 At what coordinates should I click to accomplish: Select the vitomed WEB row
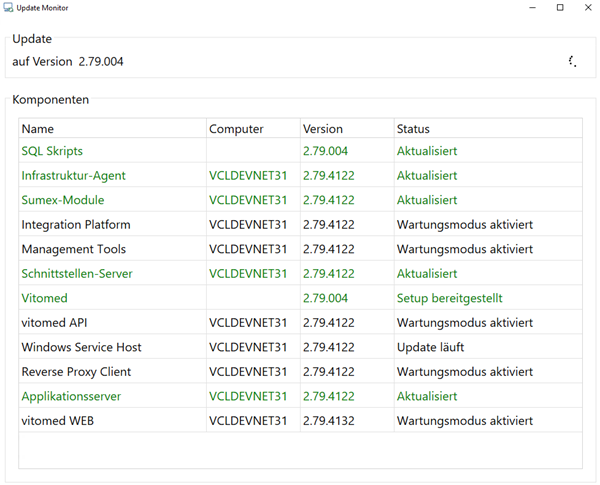click(300, 420)
